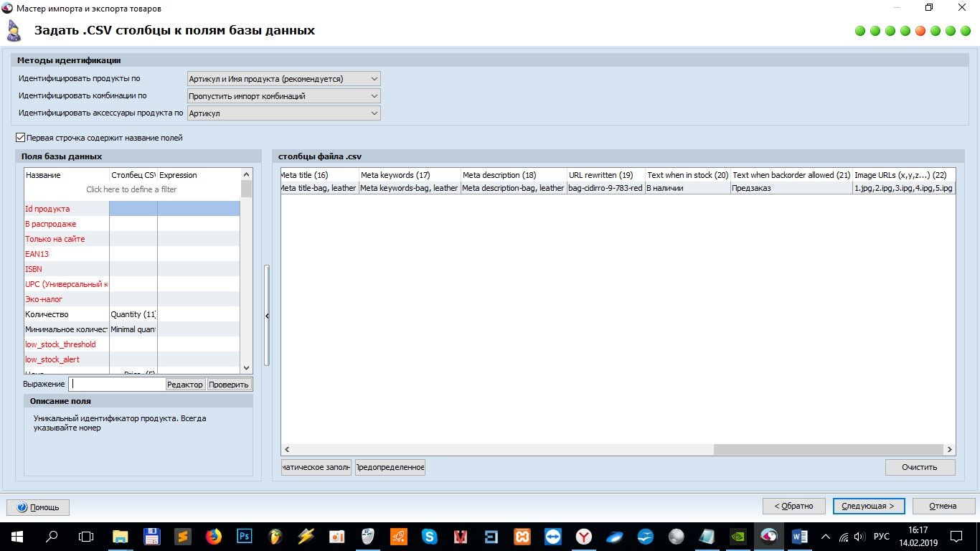Open the blue floppy disk app on the taskbar
This screenshot has height=551, width=980.
pos(151,536)
